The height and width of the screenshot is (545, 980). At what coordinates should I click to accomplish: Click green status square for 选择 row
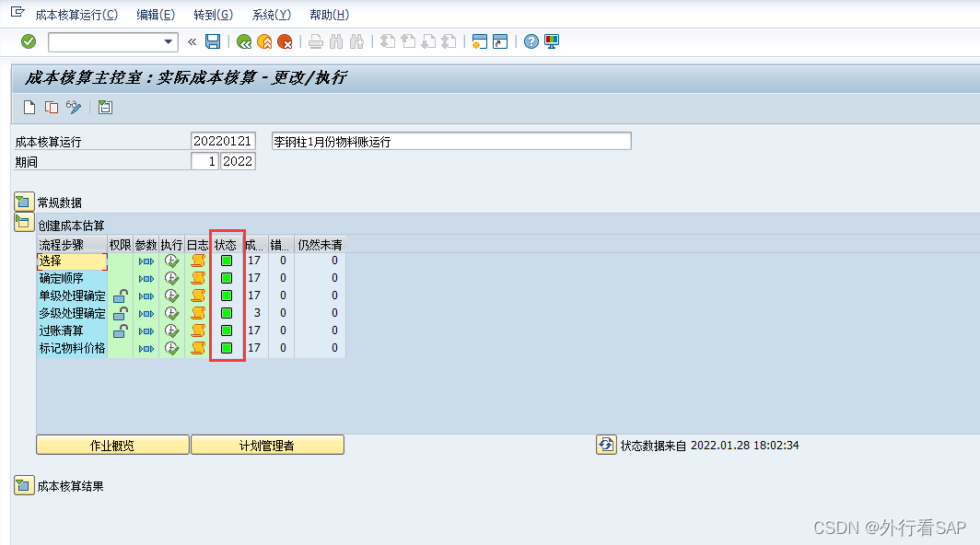click(x=227, y=261)
